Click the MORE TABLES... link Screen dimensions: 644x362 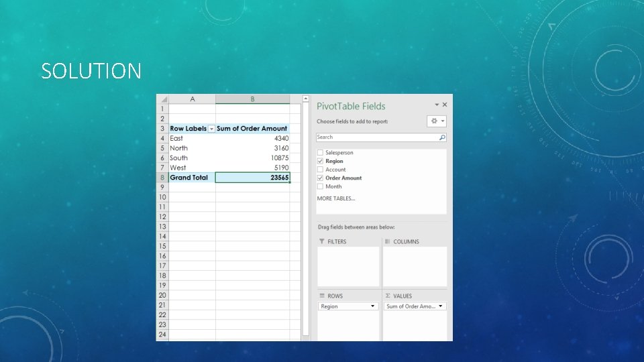click(336, 198)
